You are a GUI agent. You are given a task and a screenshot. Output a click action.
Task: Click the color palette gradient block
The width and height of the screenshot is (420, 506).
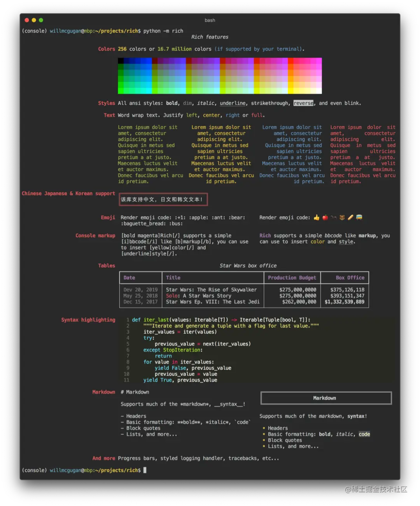(x=220, y=76)
